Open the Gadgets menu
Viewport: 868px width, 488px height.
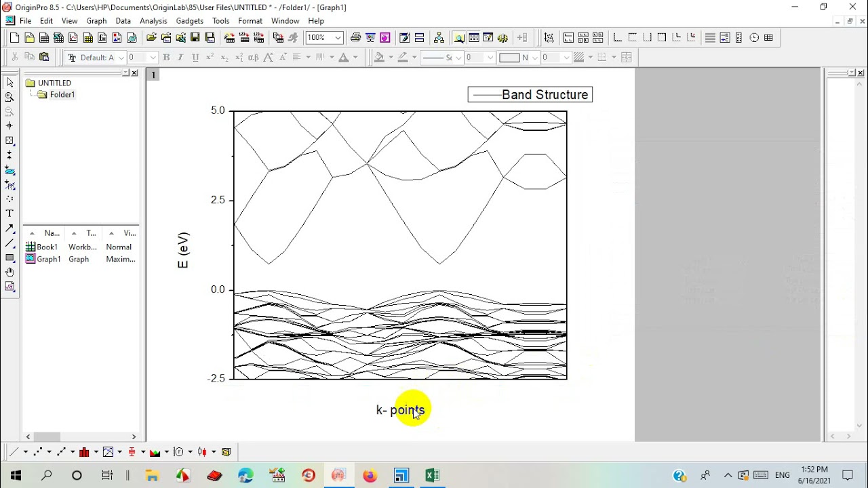(190, 21)
